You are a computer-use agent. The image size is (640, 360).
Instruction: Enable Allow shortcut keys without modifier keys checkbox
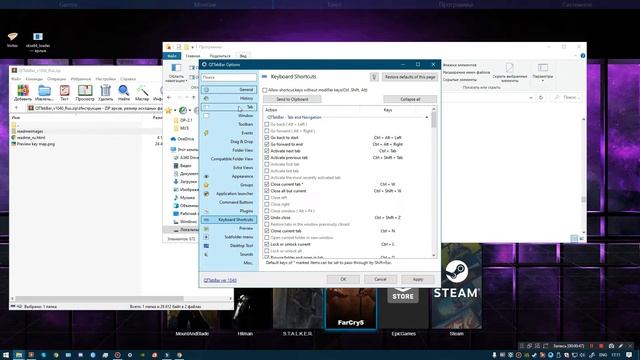click(x=265, y=90)
